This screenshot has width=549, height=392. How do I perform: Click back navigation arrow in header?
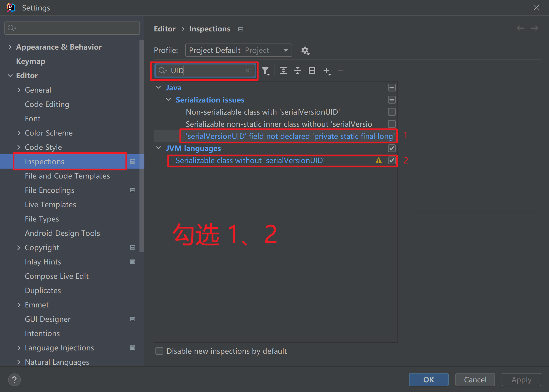520,28
